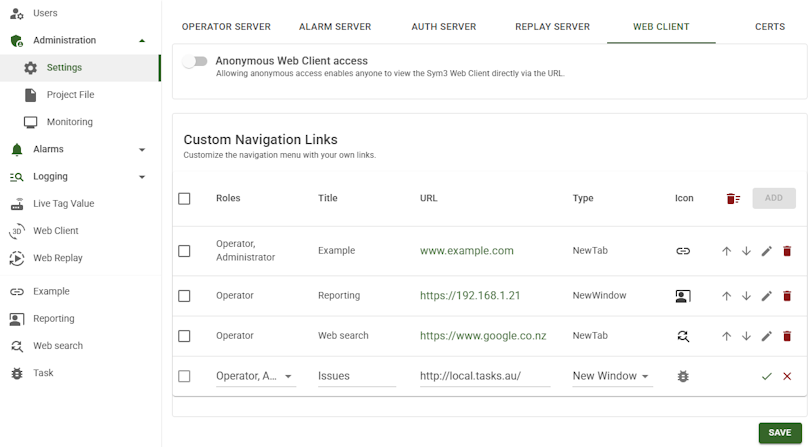Cancel editing the Issues row
The image size is (809, 447).
point(787,376)
